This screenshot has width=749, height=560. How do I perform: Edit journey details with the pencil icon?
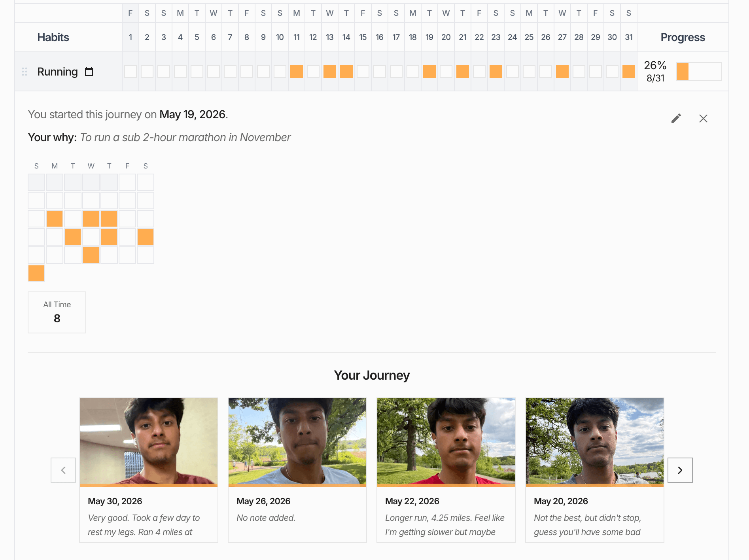click(676, 118)
